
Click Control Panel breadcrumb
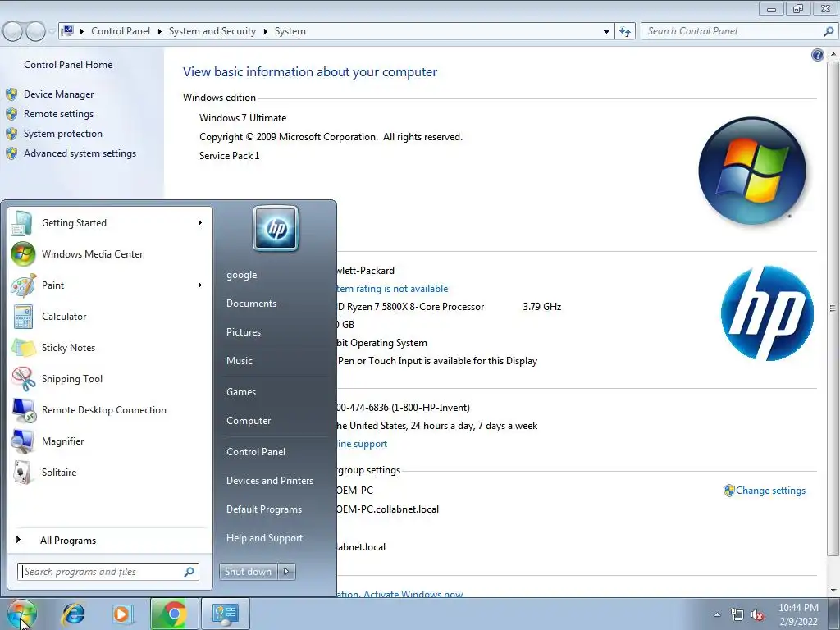(x=121, y=31)
